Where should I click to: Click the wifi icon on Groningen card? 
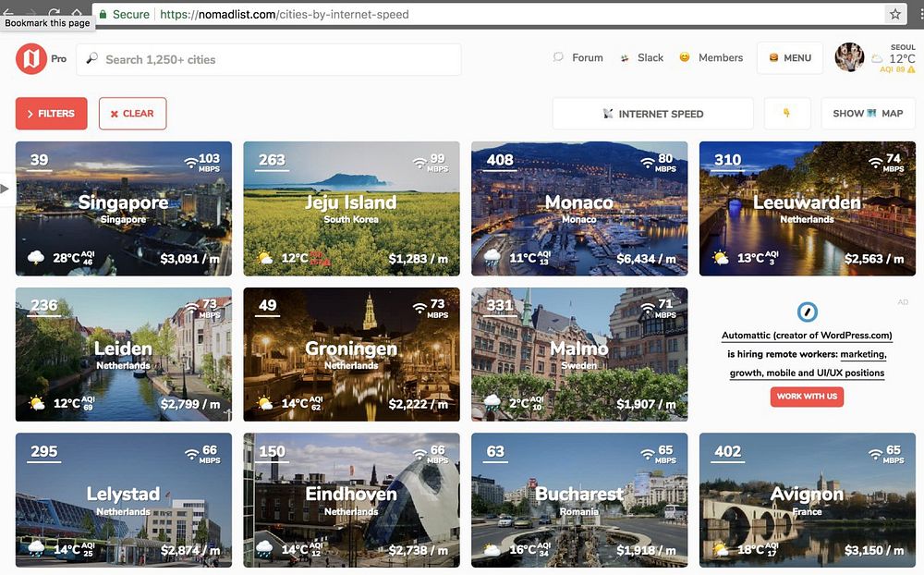(419, 308)
